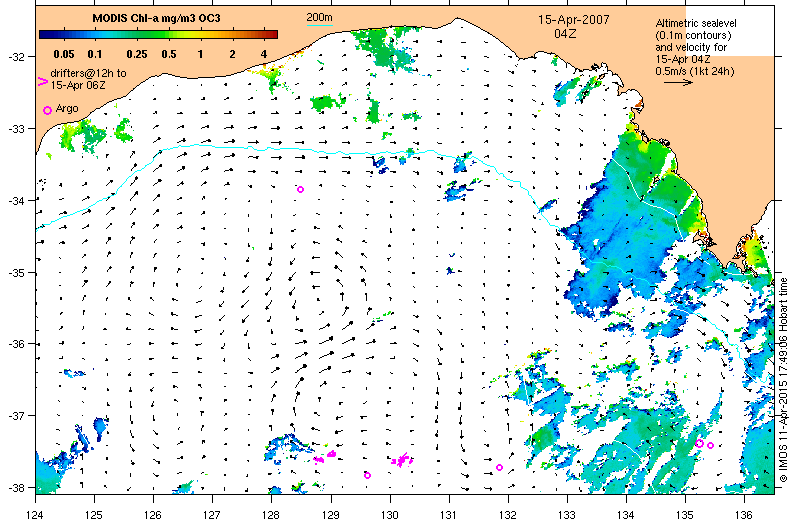Click the '-34' latitude axis label
This screenshot has width=800, height=520.
pyautogui.click(x=16, y=201)
